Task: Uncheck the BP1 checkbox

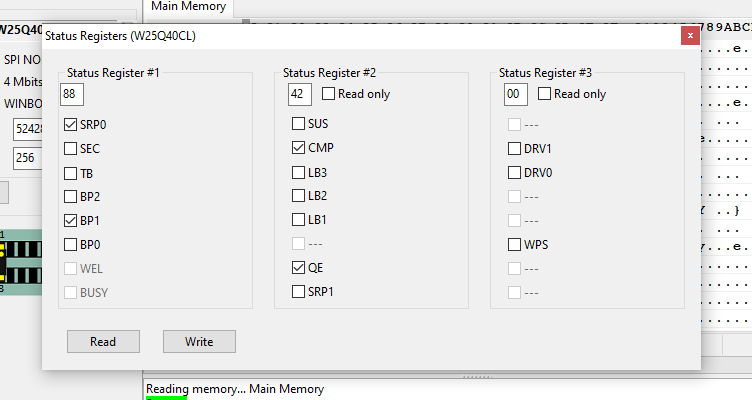Action: (70, 221)
